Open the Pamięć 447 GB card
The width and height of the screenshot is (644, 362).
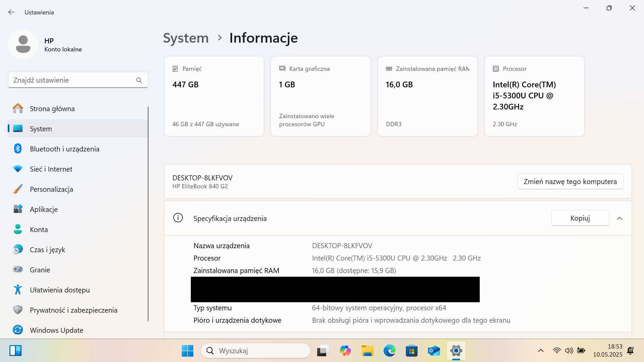(214, 96)
